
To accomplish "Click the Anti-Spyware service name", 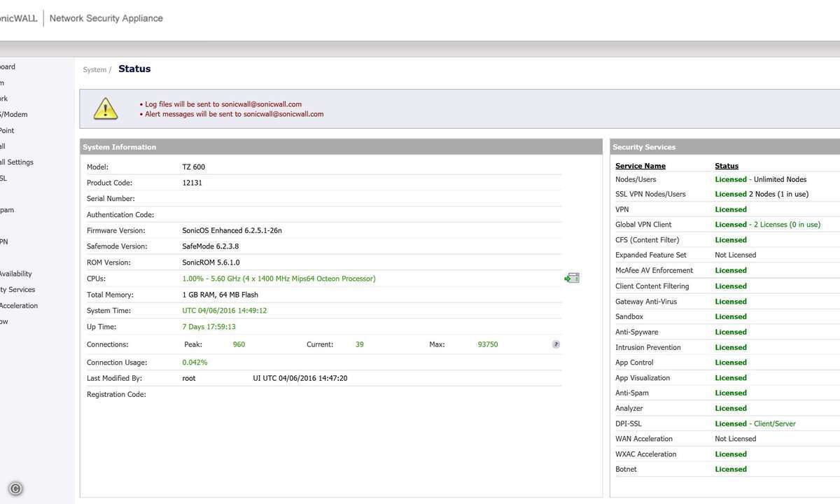I will [637, 332].
